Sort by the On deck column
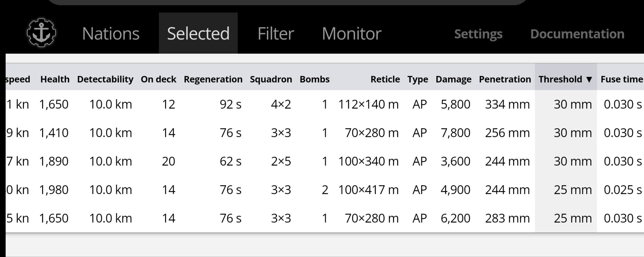The height and width of the screenshot is (257, 644). [158, 79]
